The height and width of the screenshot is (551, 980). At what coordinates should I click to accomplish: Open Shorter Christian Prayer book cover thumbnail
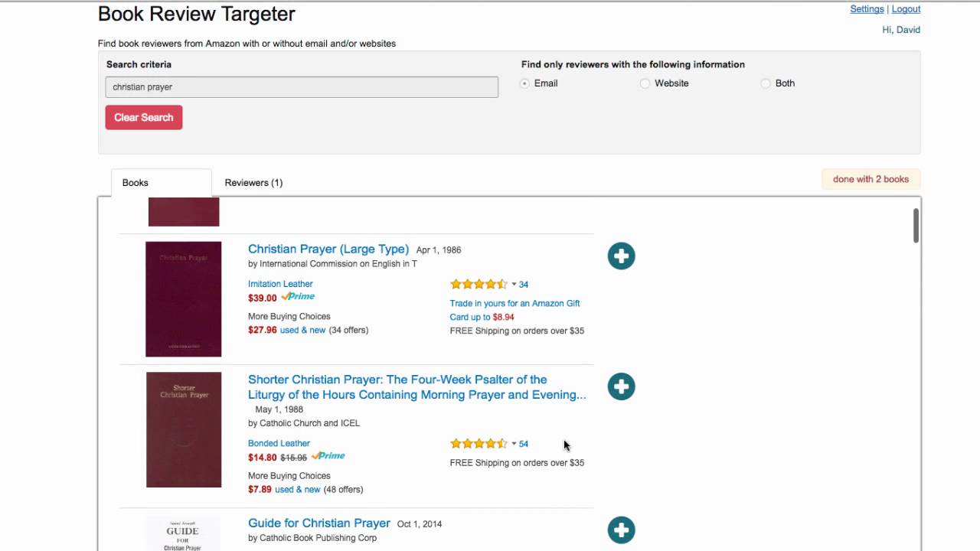pyautogui.click(x=184, y=429)
